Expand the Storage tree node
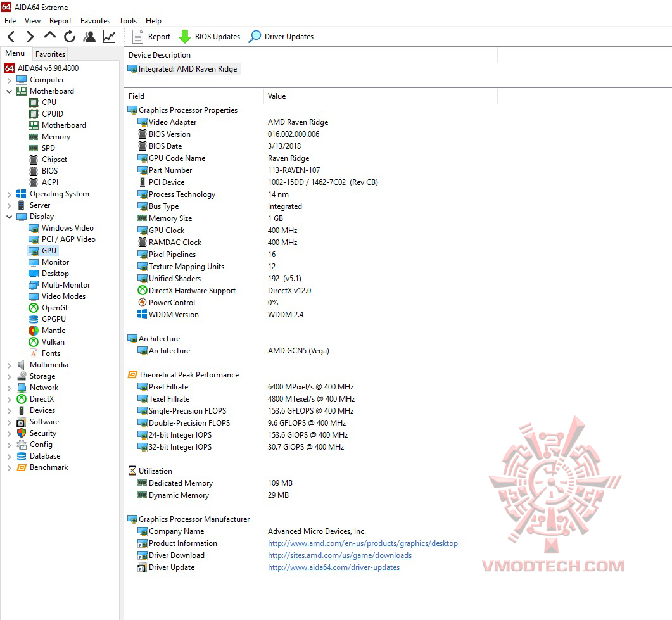The height and width of the screenshot is (620, 672). (x=10, y=377)
